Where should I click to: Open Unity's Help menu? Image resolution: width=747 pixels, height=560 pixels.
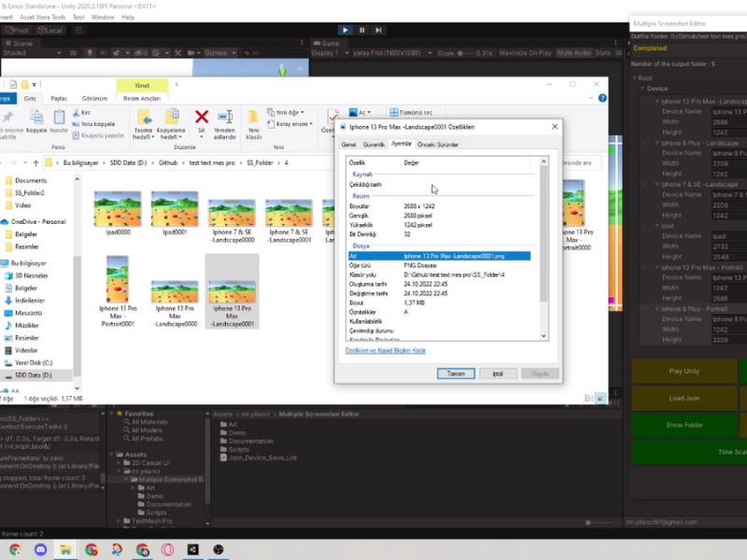[128, 17]
